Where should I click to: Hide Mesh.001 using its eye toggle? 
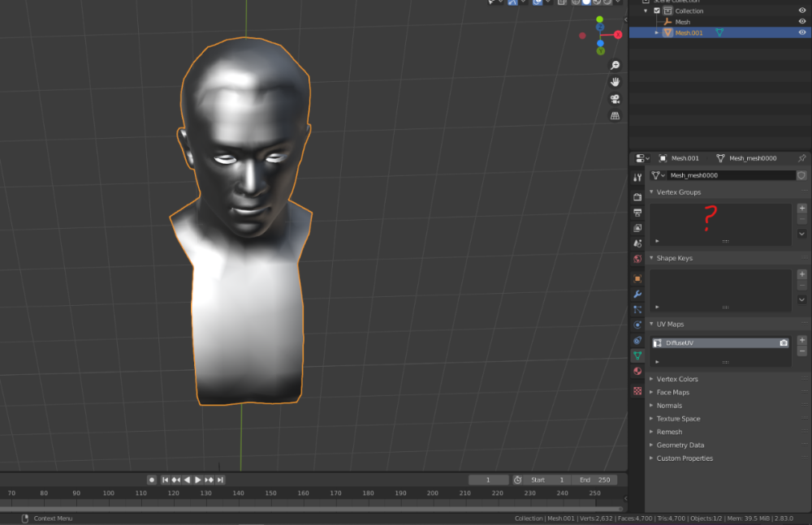pos(803,32)
